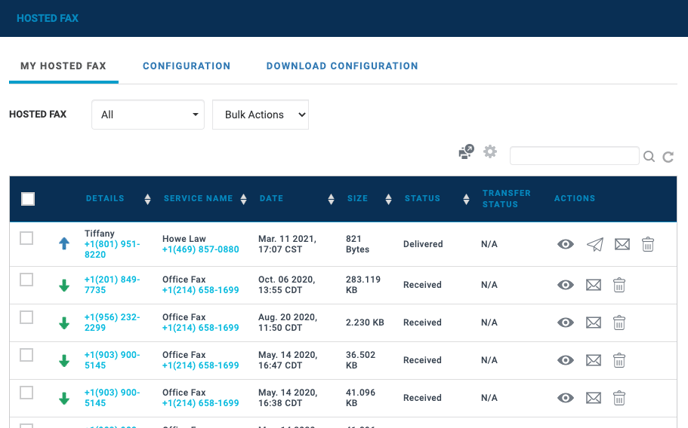Resend the Tiffany fax via paper plane icon

click(595, 244)
